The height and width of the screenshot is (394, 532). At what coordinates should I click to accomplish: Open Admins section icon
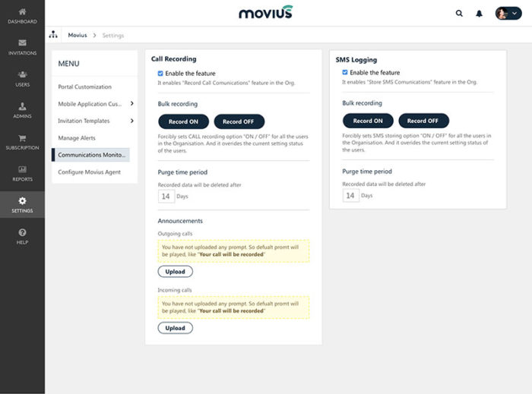point(22,106)
